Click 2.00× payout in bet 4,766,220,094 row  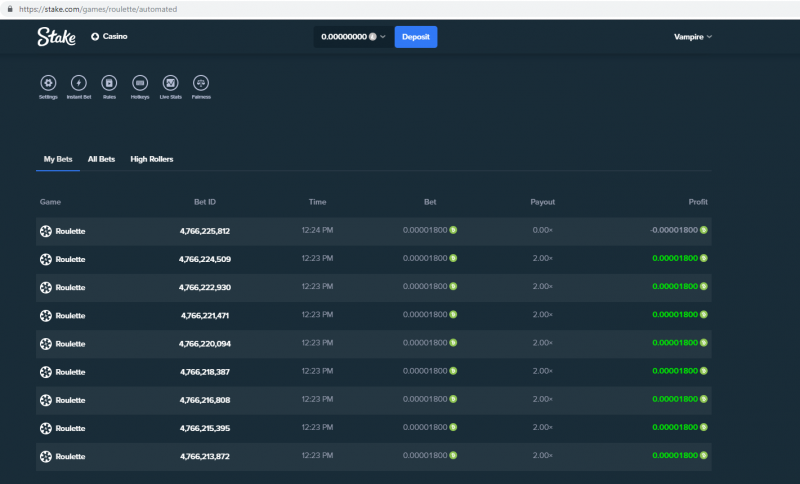pyautogui.click(x=542, y=343)
